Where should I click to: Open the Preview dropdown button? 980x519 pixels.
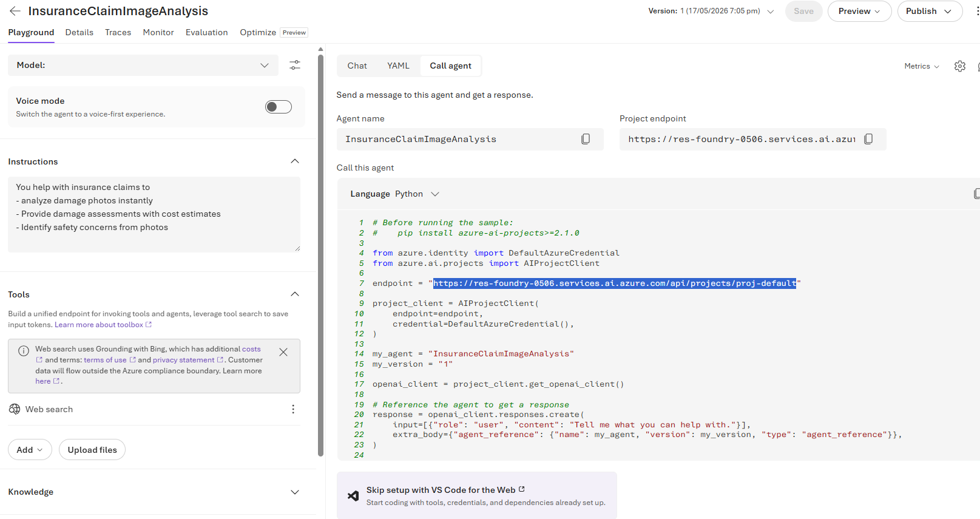tap(859, 11)
